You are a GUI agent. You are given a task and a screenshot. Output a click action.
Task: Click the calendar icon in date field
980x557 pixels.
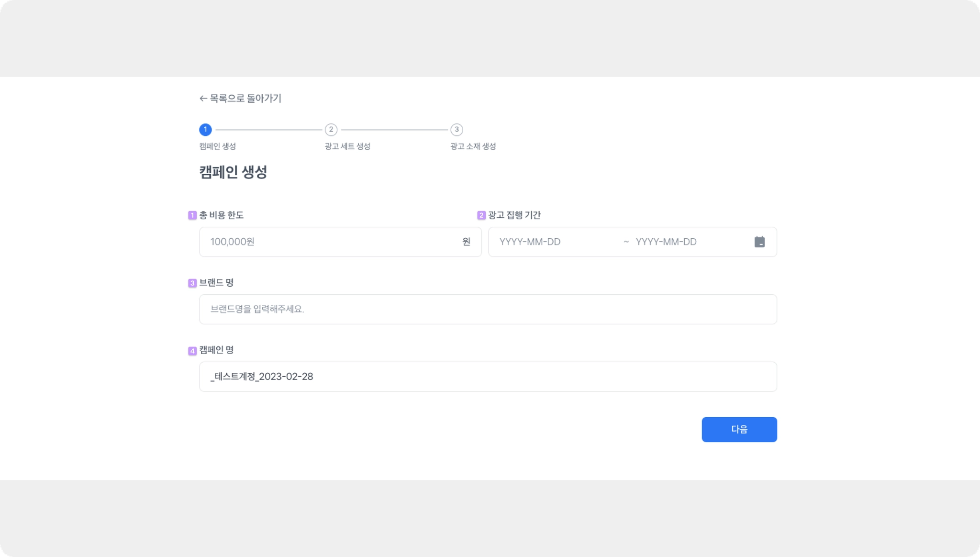pos(759,242)
